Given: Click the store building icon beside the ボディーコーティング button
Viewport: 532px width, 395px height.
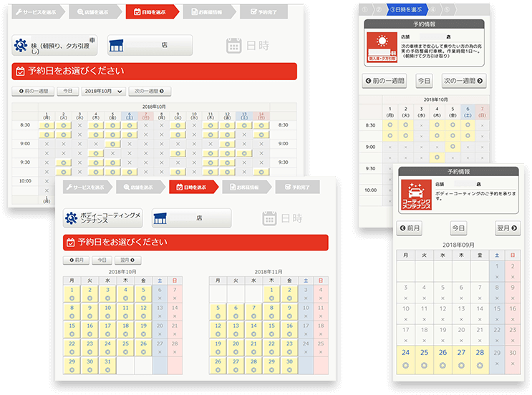Looking at the screenshot, I should pos(160,218).
